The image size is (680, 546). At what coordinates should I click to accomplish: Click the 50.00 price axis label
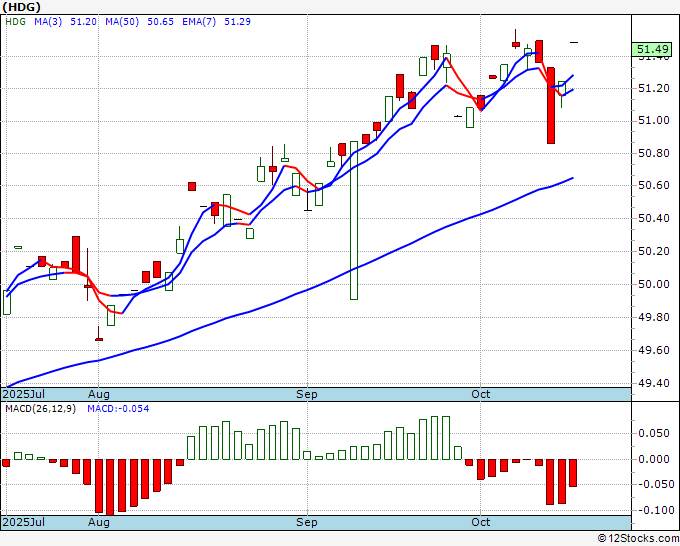click(x=654, y=284)
